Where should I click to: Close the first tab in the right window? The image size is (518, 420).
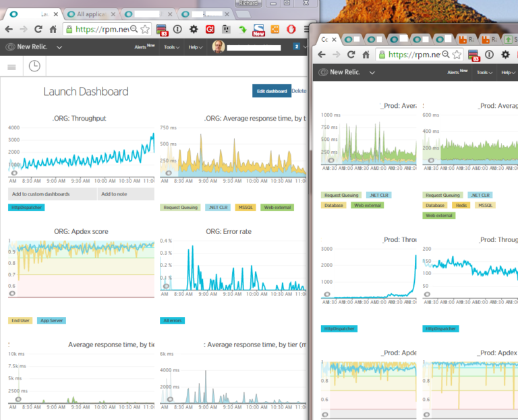pyautogui.click(x=334, y=40)
